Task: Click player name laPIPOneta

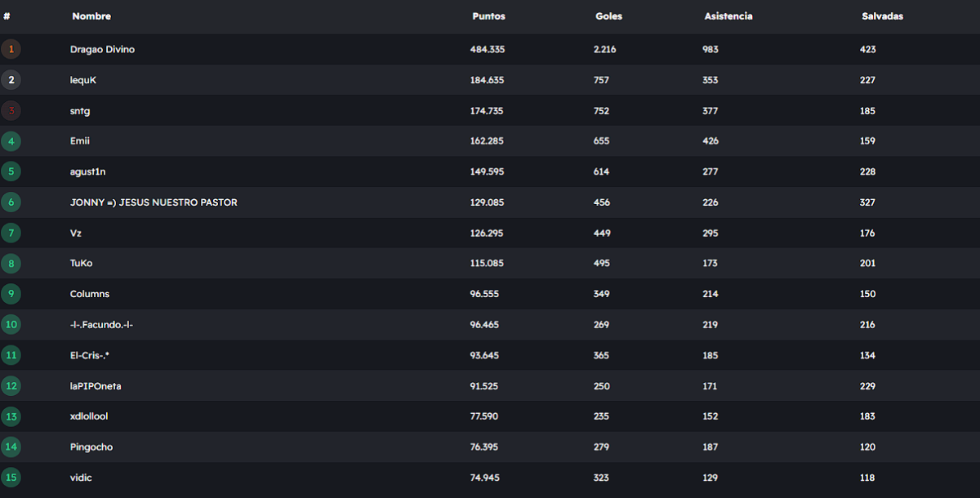Action: [96, 386]
